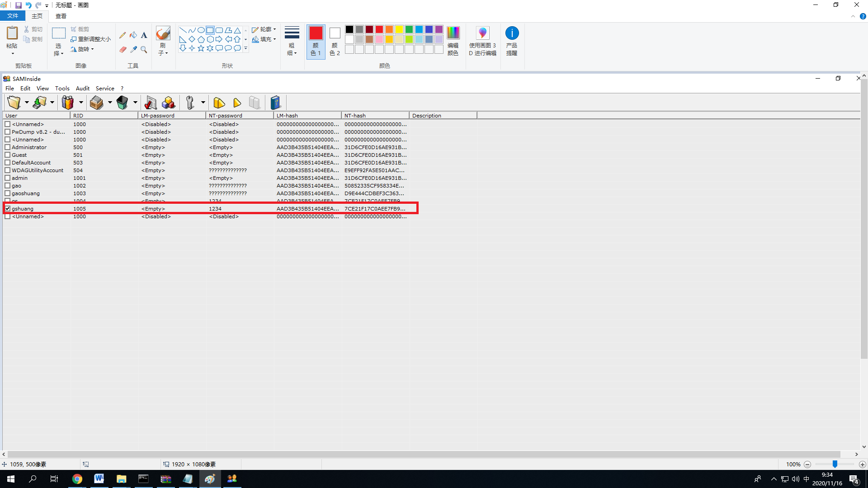Select the Pencil tool
This screenshot has width=868, height=488.
point(123,35)
